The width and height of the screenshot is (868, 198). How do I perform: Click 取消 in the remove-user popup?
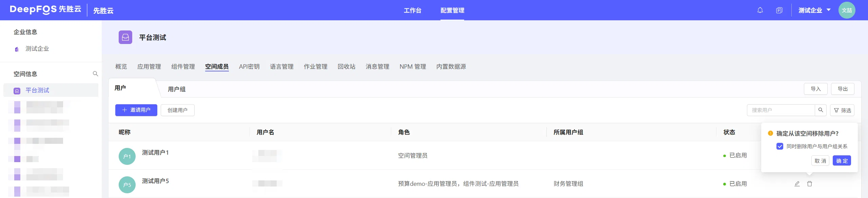click(x=820, y=161)
